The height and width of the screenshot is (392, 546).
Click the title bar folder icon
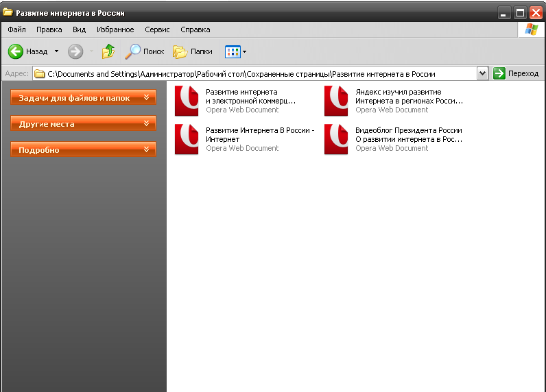pyautogui.click(x=8, y=12)
